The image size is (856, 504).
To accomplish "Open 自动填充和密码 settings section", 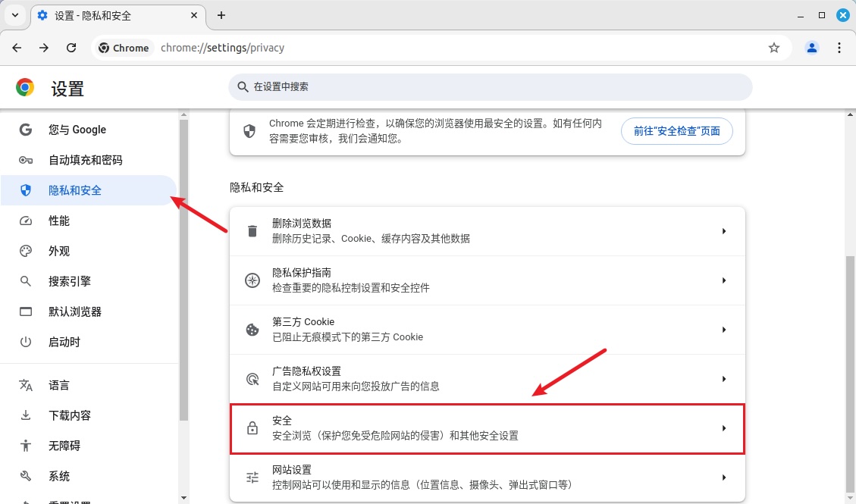I will 89,160.
